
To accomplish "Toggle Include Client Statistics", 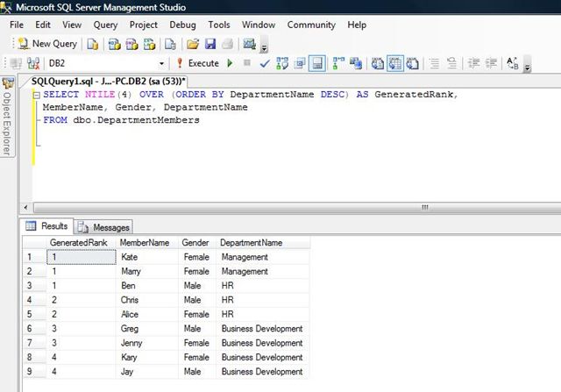I will [356, 63].
